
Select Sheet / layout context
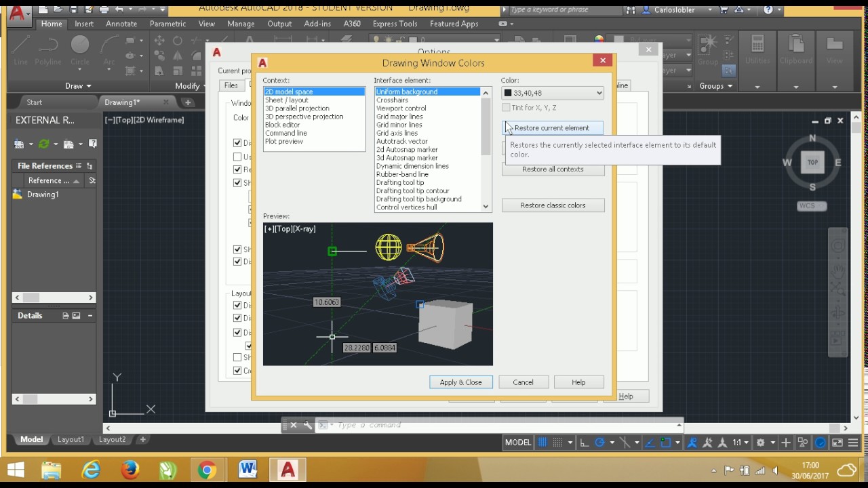[314, 100]
